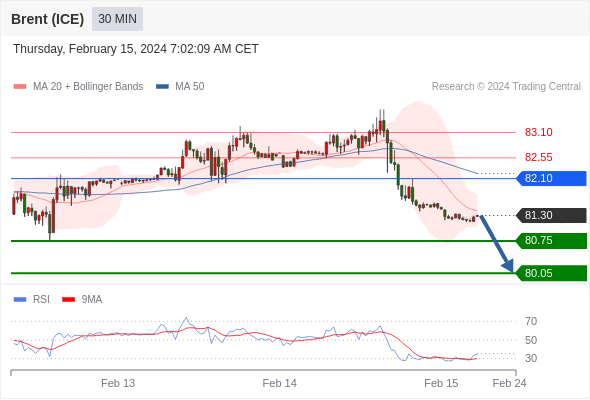Click the Feb 13 date axis label
This screenshot has width=590, height=400.
pos(118,383)
